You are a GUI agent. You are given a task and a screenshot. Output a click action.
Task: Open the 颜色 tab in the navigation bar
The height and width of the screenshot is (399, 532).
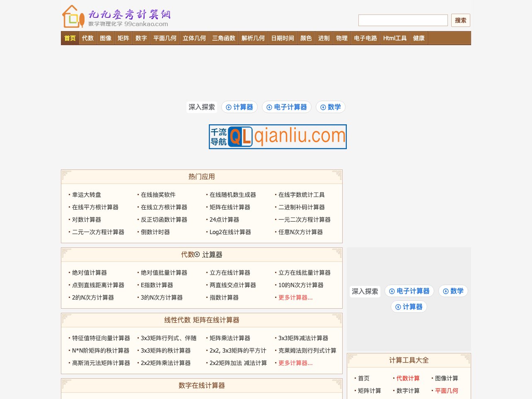click(x=306, y=38)
